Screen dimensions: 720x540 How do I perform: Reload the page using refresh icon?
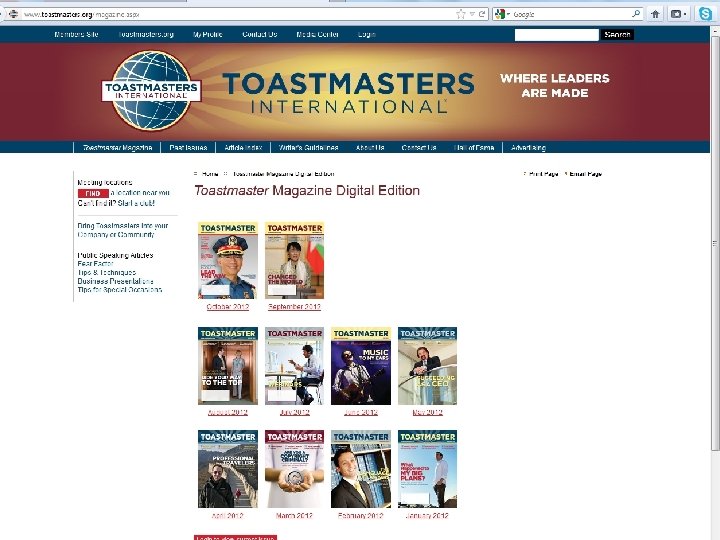(482, 14)
